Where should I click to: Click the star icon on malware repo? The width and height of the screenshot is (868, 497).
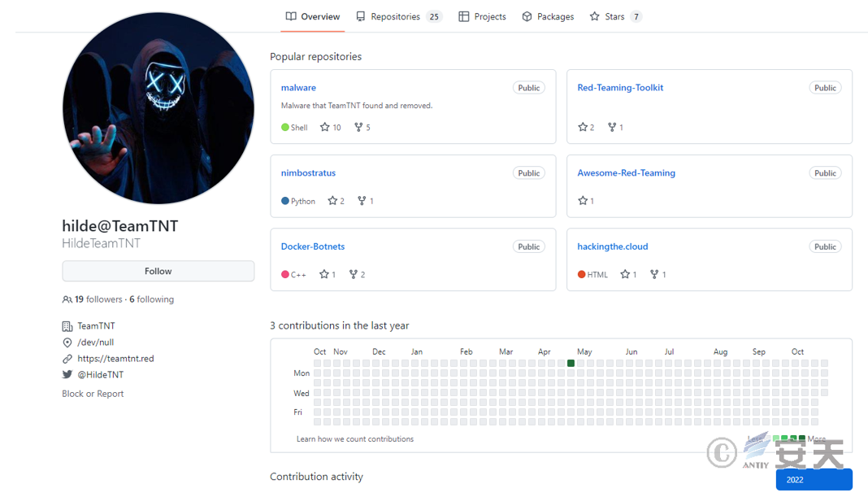tap(325, 127)
